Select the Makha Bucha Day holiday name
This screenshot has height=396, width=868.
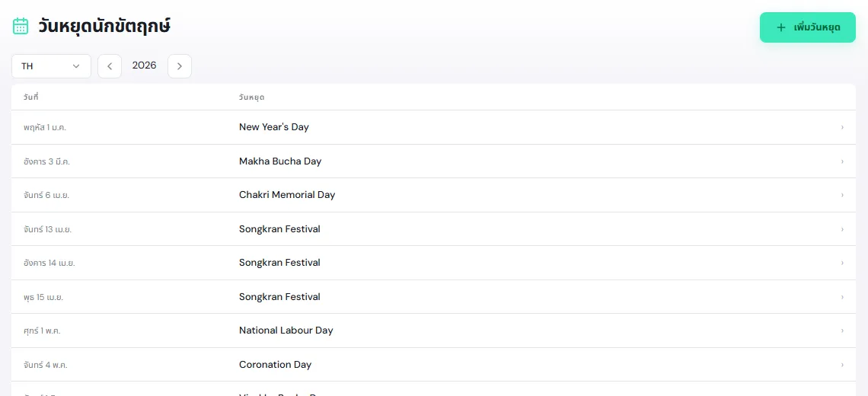(280, 161)
